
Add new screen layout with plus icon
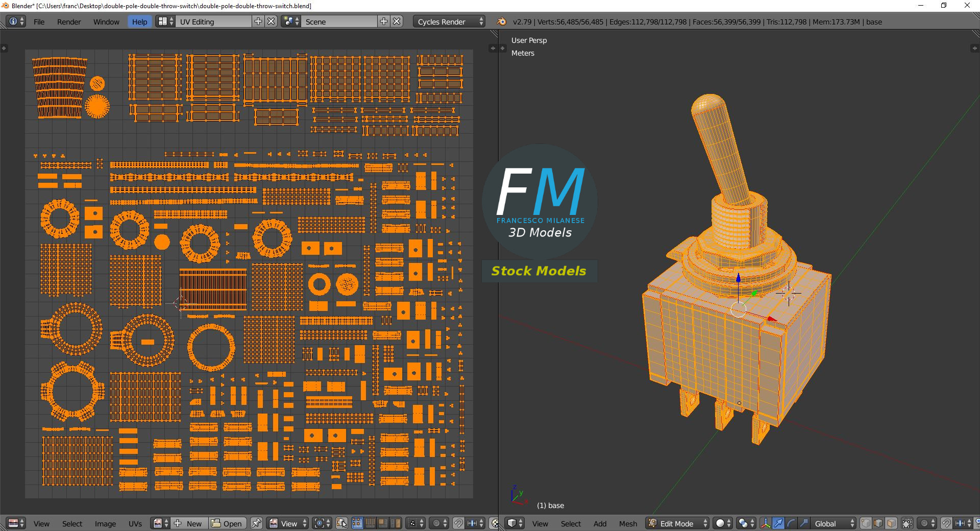(258, 21)
